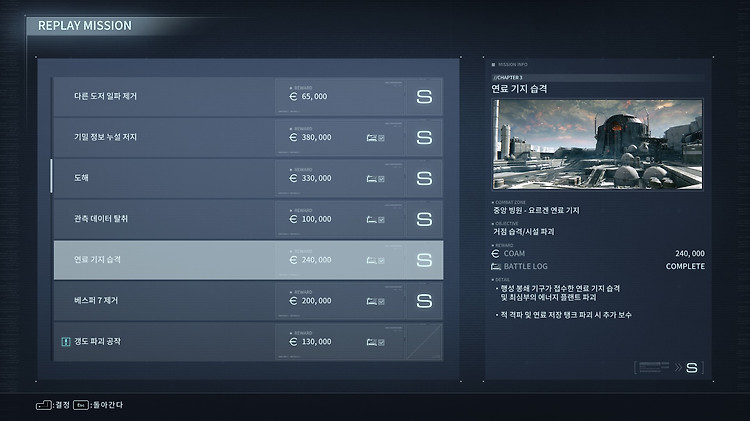Click the 결정 confirm key prompt

pos(53,405)
